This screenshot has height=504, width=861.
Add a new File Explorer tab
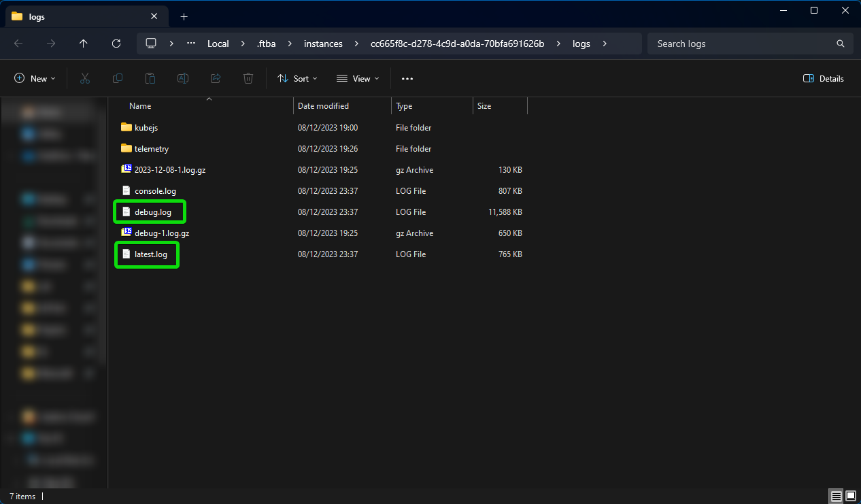tap(184, 16)
